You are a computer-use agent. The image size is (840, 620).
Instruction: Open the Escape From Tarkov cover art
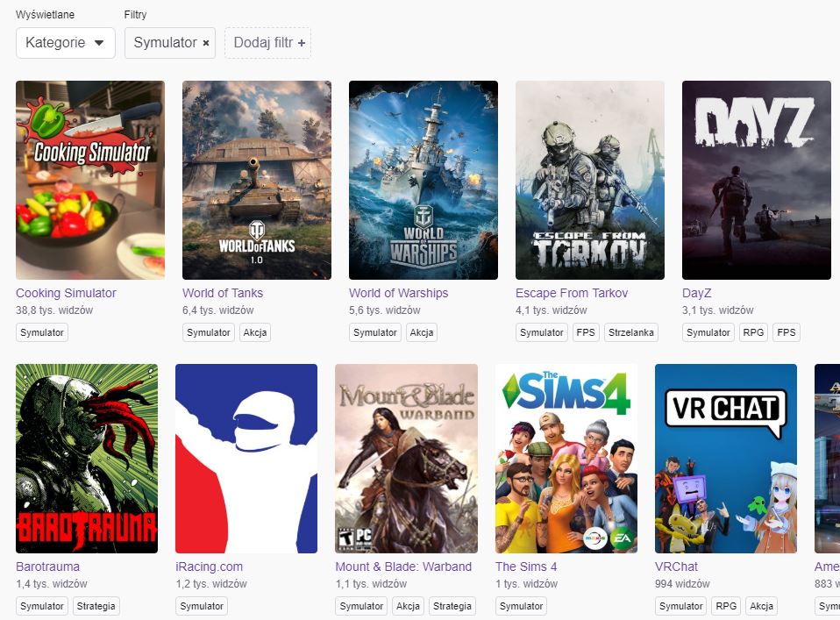(590, 180)
